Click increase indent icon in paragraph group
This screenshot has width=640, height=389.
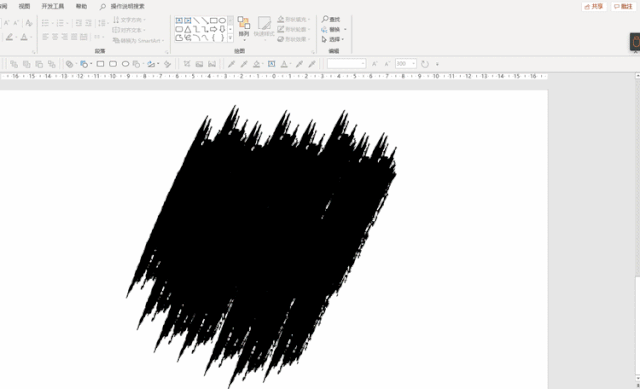[x=88, y=23]
